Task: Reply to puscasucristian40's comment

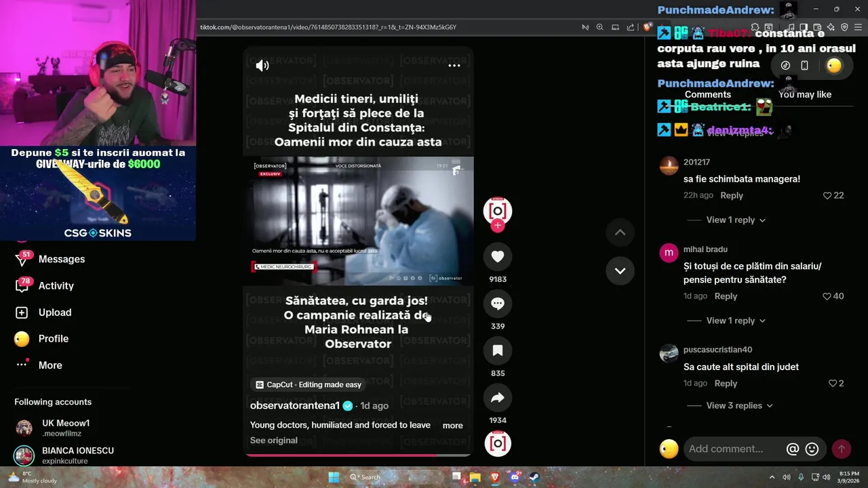Action: pos(726,383)
